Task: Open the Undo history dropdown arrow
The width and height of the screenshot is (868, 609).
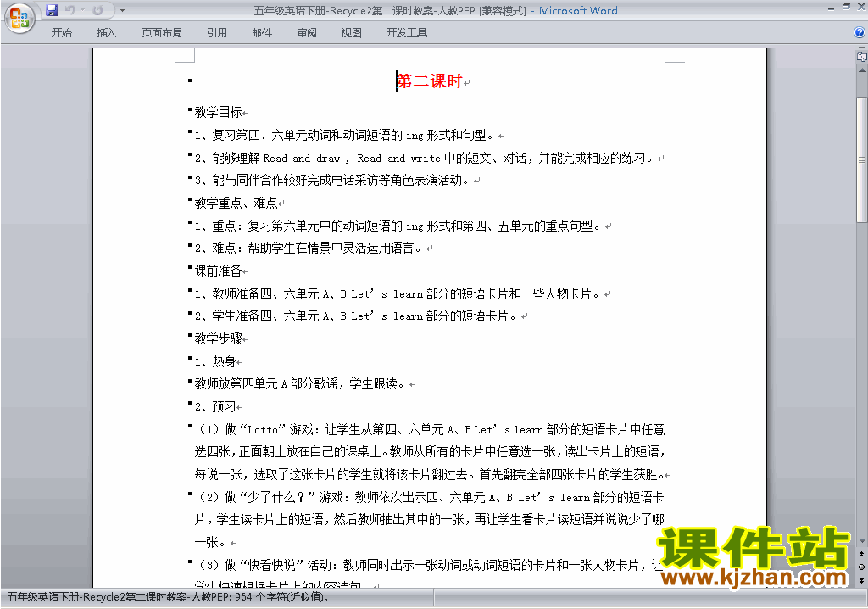Action: [82, 10]
